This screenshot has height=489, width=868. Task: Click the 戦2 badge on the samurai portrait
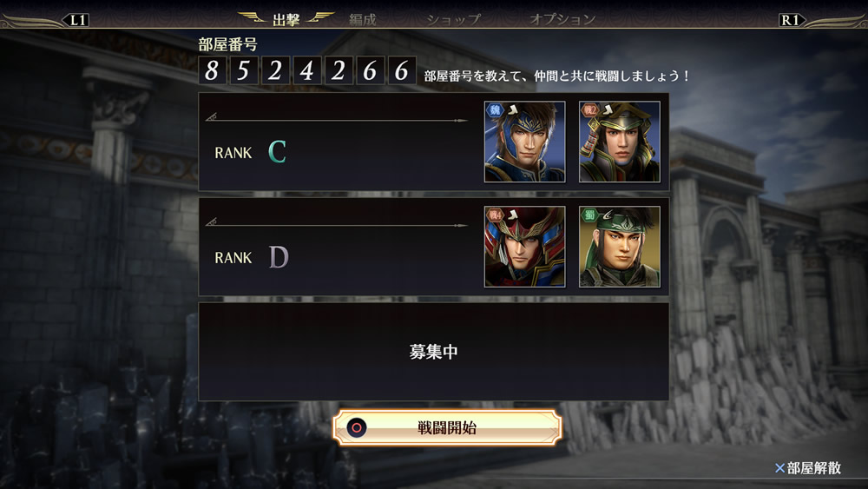point(589,109)
